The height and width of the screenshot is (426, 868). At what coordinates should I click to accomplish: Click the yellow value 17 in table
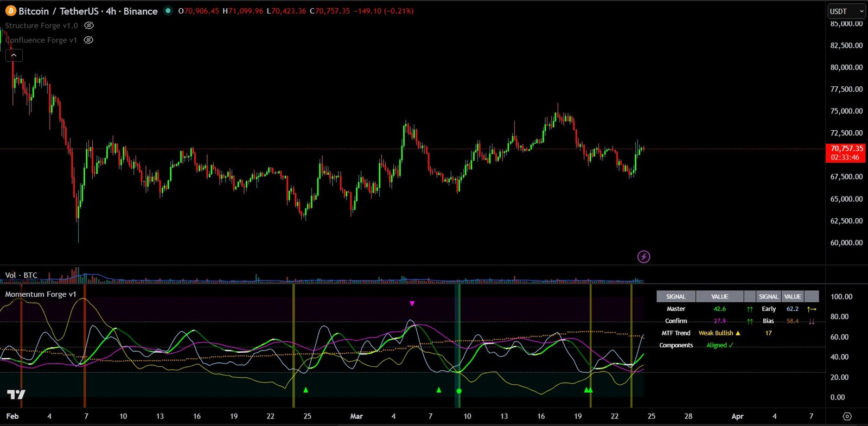pos(768,333)
